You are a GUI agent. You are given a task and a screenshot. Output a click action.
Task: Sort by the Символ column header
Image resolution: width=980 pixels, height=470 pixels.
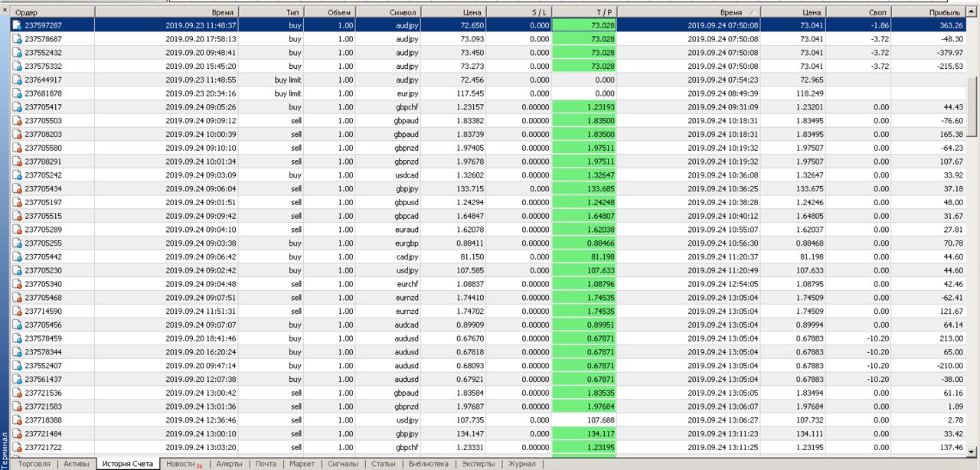tap(388, 12)
